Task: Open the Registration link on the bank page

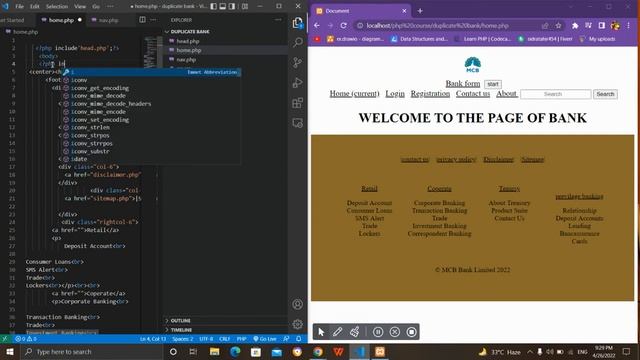Action: [430, 94]
